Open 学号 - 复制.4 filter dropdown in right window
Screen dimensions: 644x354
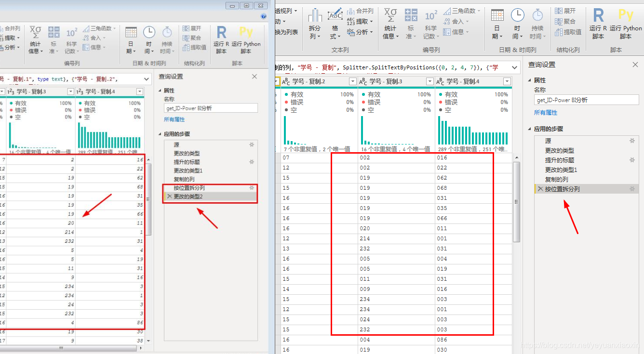[x=507, y=81]
